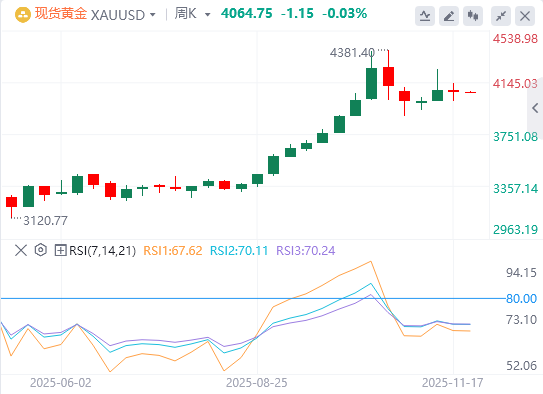Screen dimensions: 543x394
Task: Expand the RSI panel plus icon
Action: point(60,250)
